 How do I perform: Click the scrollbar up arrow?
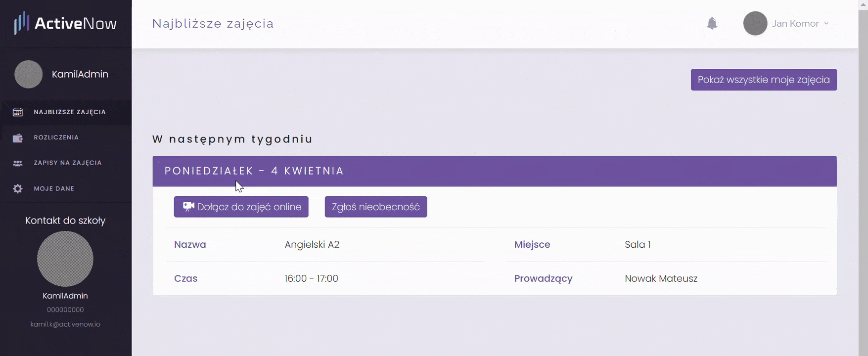pos(864,4)
